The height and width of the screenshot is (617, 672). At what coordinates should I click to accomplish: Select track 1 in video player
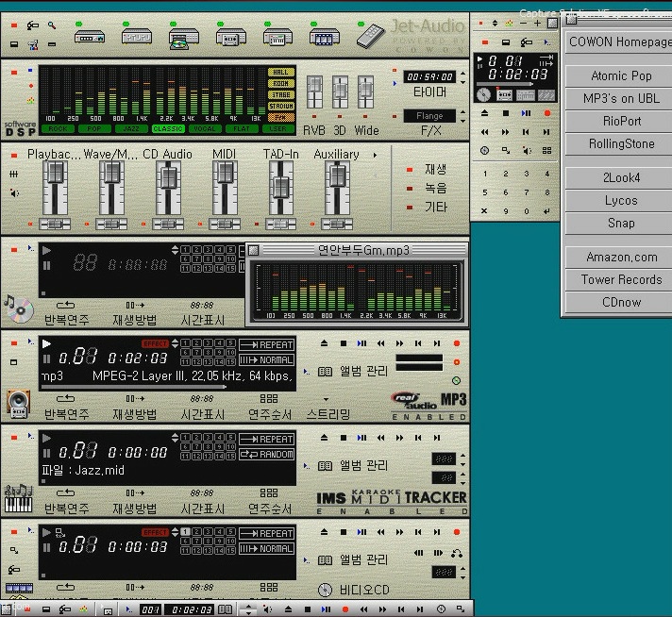coord(185,532)
